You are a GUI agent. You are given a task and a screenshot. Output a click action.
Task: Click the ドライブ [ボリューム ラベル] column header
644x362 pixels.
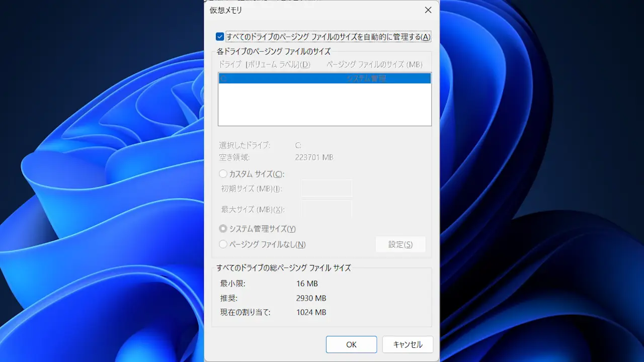tap(265, 64)
